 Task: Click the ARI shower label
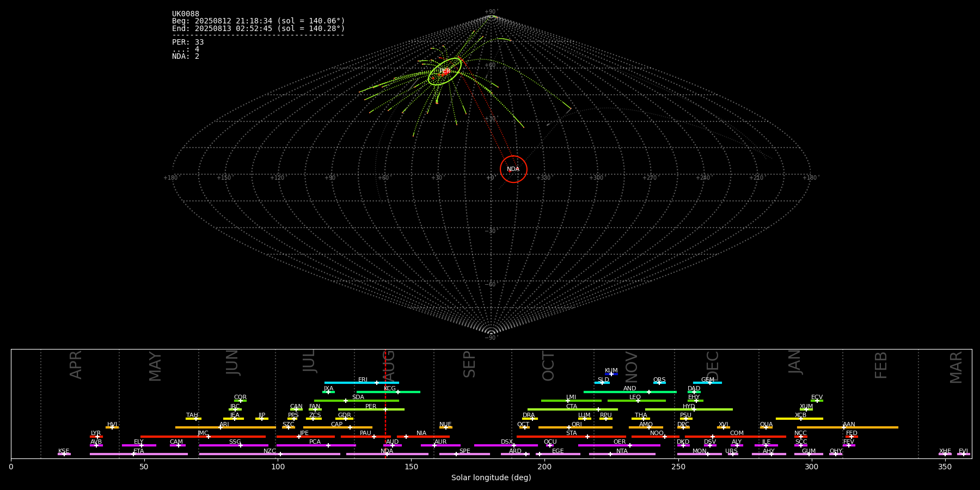pyautogui.click(x=224, y=425)
